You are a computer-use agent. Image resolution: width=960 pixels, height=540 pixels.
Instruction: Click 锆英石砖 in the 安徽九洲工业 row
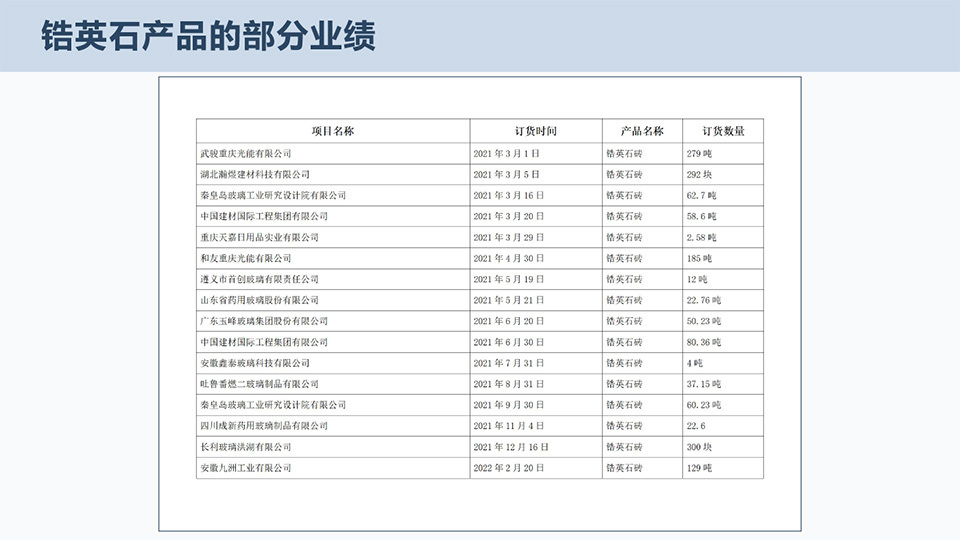624,468
